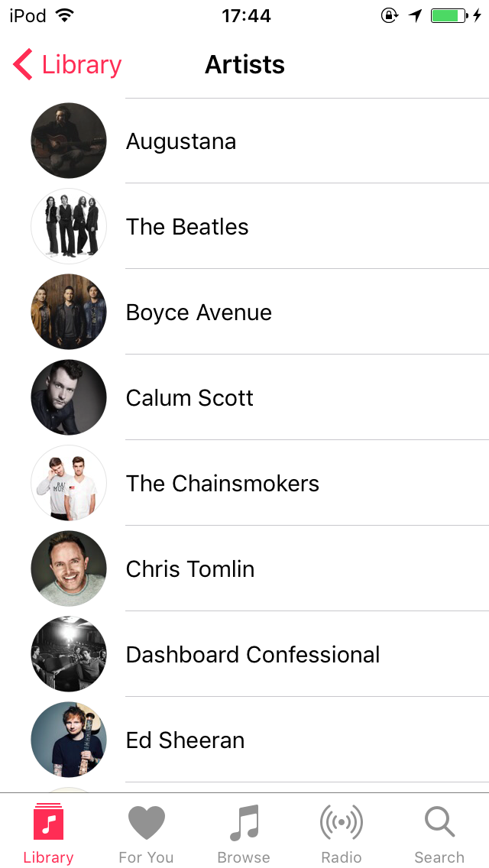The height and width of the screenshot is (868, 489).
Task: Select Ed Sheeran artist name
Action: [x=185, y=740]
